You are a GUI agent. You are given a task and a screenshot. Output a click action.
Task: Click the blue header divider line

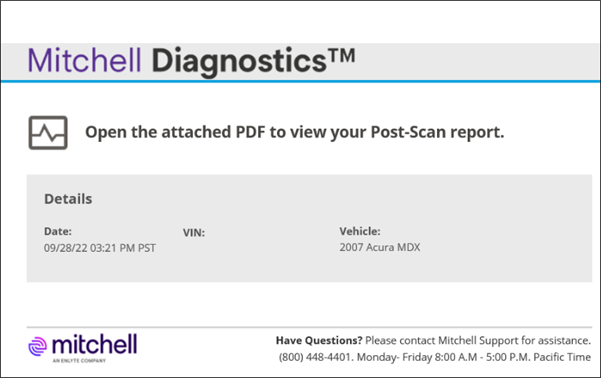(x=300, y=81)
